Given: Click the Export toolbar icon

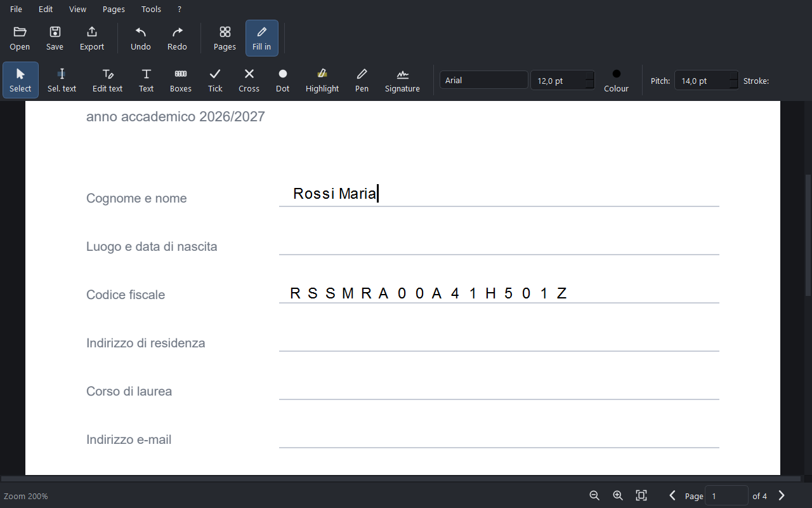Looking at the screenshot, I should pyautogui.click(x=92, y=38).
